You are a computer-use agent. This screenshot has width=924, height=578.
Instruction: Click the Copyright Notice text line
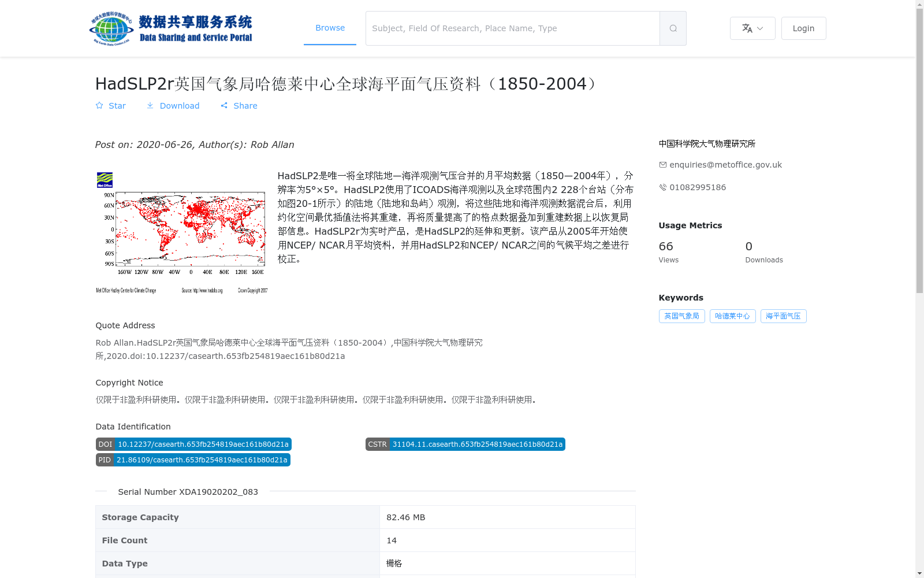click(x=318, y=399)
